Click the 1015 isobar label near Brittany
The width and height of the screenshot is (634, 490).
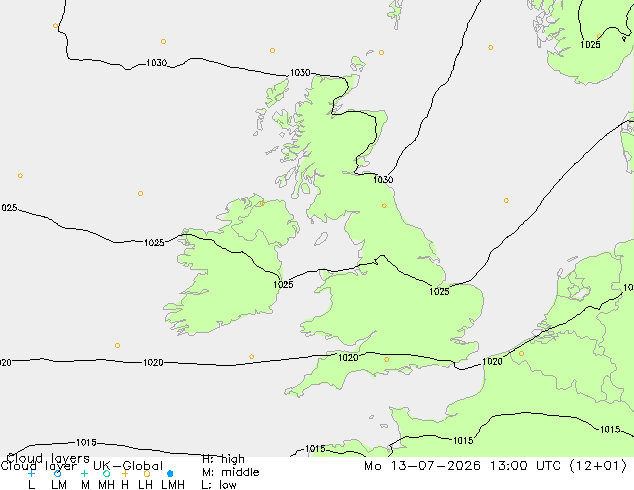click(315, 449)
